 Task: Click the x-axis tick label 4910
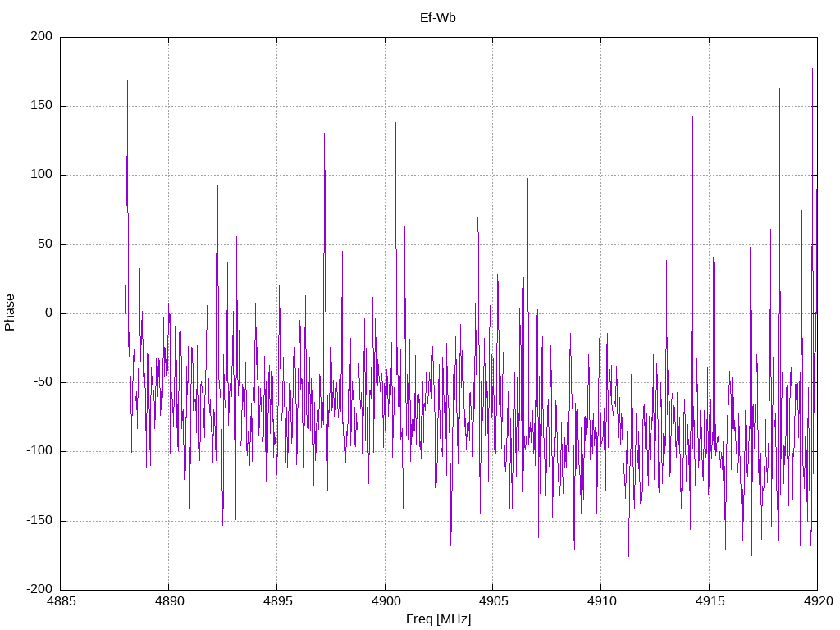tap(602, 601)
